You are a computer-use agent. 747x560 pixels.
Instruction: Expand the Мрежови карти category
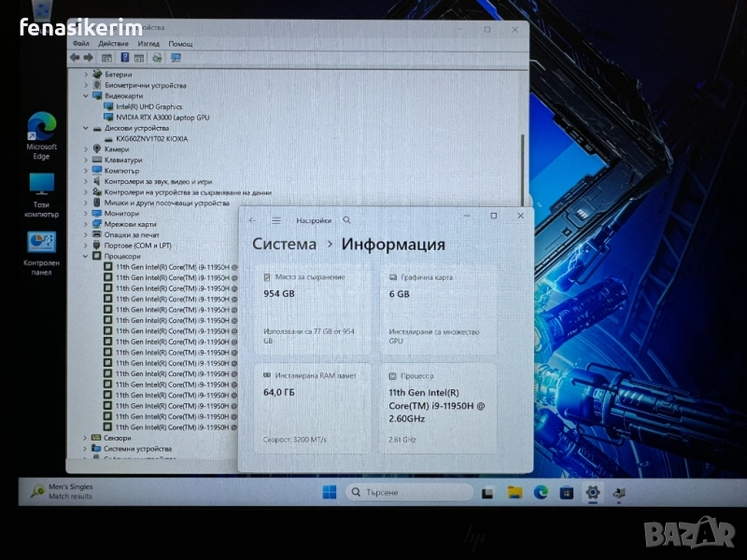(x=86, y=224)
